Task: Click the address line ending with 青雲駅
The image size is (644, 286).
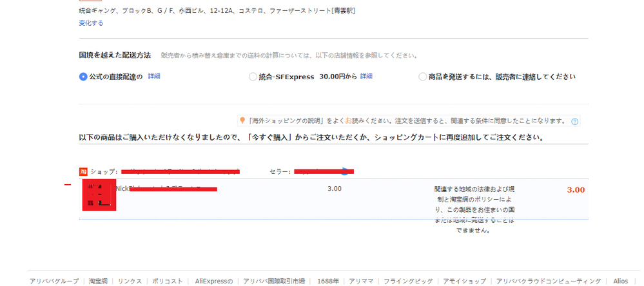Action: coord(217,11)
